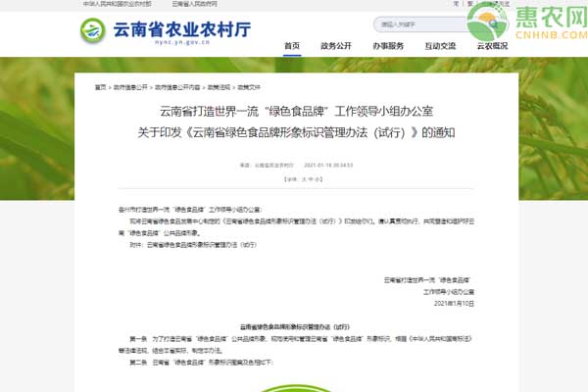Open the 首页 navigation tab
The image size is (588, 392).
point(292,46)
